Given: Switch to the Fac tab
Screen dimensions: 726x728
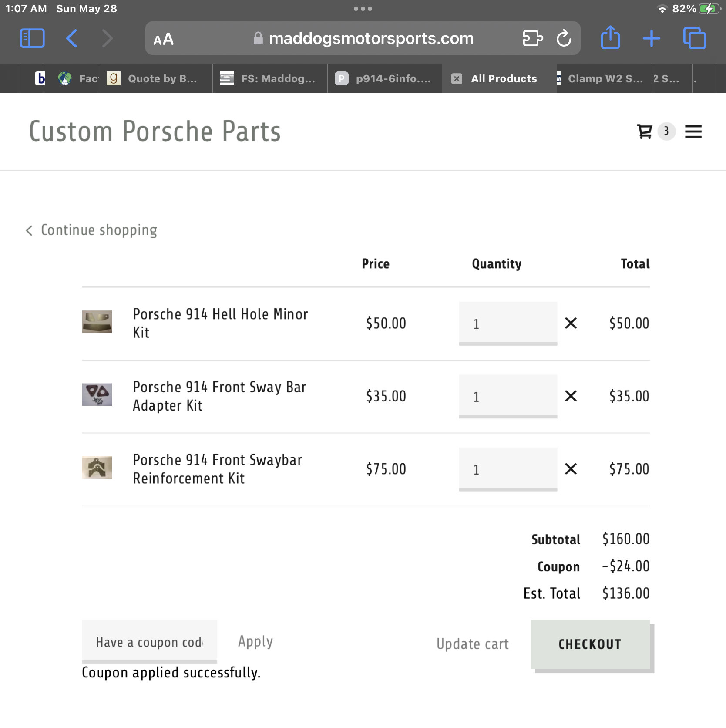Looking at the screenshot, I should pos(72,79).
